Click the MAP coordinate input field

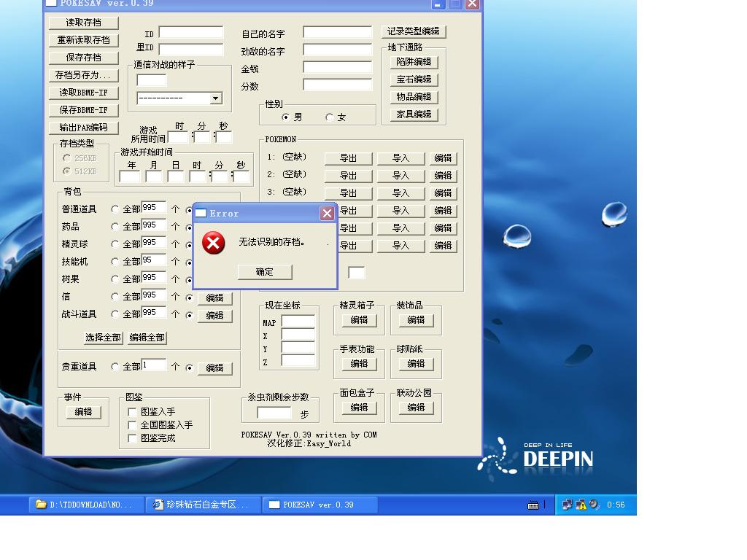[x=298, y=322]
